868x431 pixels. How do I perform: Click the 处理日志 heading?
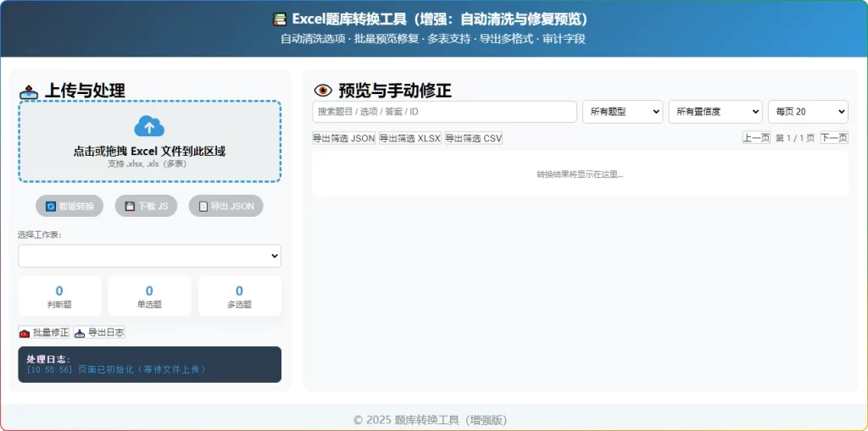pos(48,359)
